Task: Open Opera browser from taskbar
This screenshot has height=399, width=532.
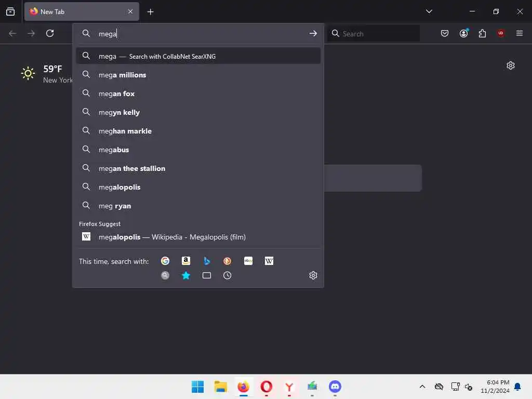Action: tap(267, 387)
